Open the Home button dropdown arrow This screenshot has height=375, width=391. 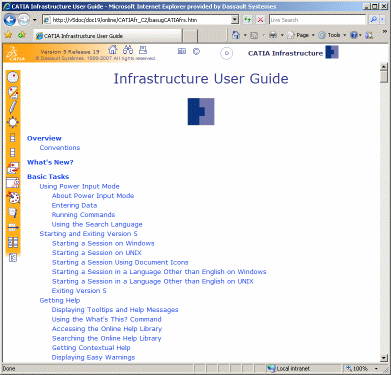click(x=245, y=35)
